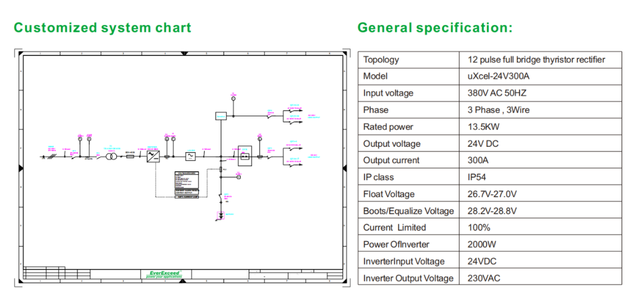Screen dimensions: 644x302
Task: Click the fuse symbol after the transformer
Action: 130,156
